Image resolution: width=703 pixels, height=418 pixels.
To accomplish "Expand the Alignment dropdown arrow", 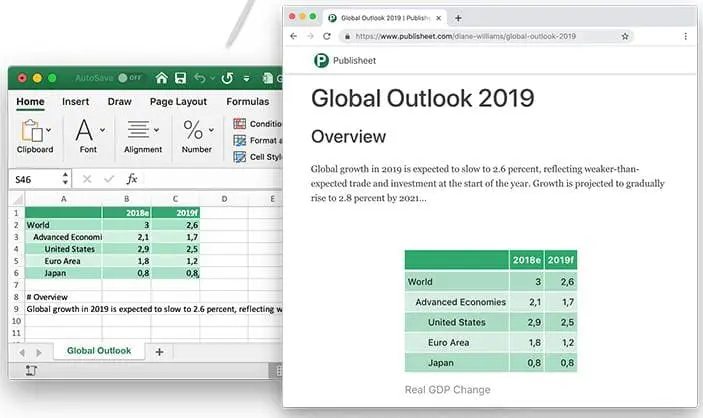I will (x=156, y=130).
